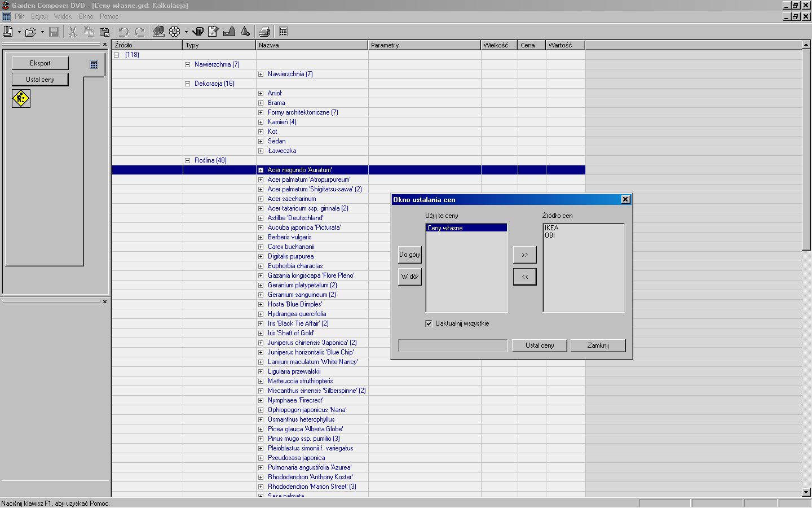Click the new document toolbar icon
812x508 pixels.
tap(8, 32)
